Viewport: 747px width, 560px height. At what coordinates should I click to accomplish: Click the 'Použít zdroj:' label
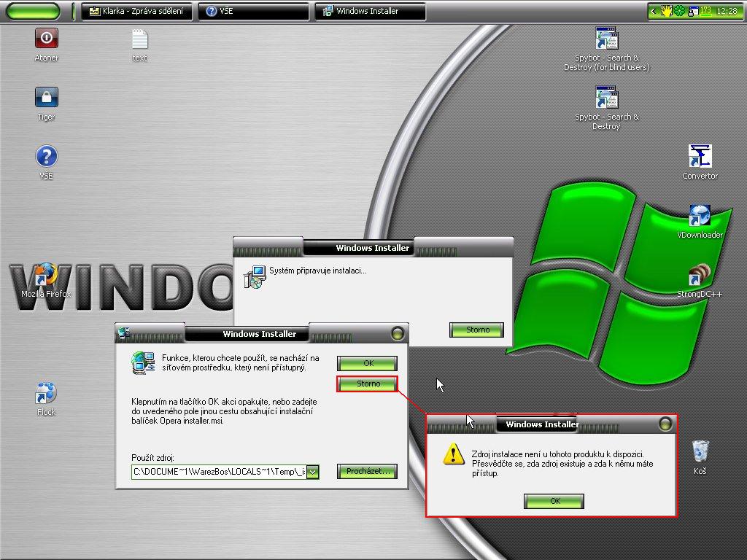click(152, 458)
